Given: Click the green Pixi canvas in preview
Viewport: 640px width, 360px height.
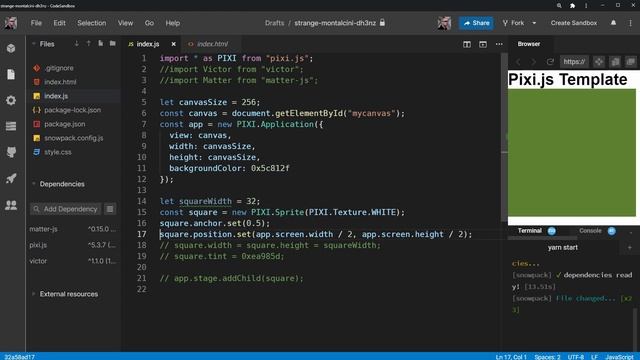Looking at the screenshot, I should click(572, 153).
